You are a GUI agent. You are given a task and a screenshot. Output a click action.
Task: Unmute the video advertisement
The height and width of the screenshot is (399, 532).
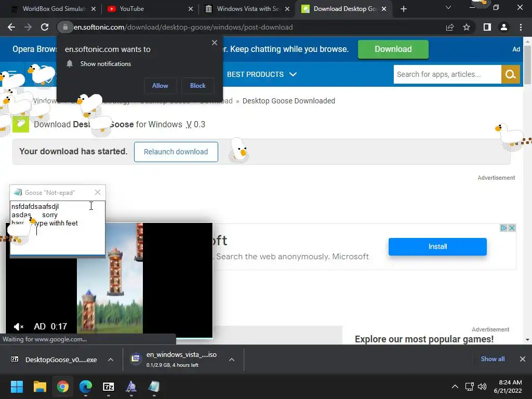click(18, 326)
